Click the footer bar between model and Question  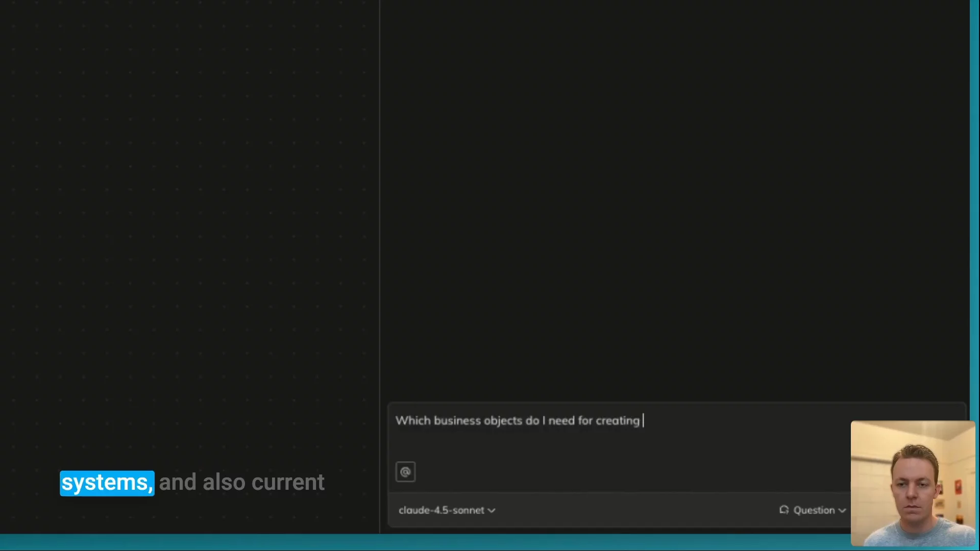tap(633, 510)
